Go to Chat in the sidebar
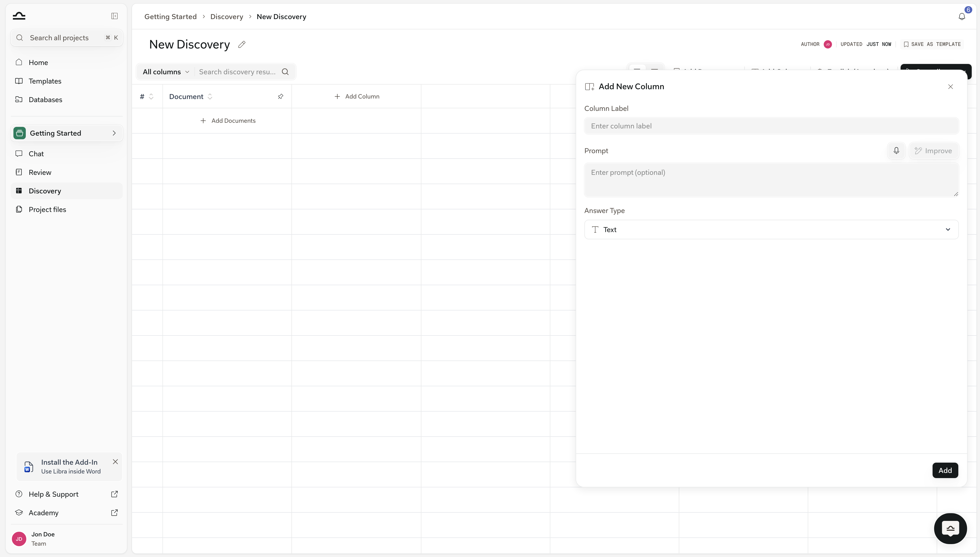Image resolution: width=980 pixels, height=557 pixels. pos(67,154)
